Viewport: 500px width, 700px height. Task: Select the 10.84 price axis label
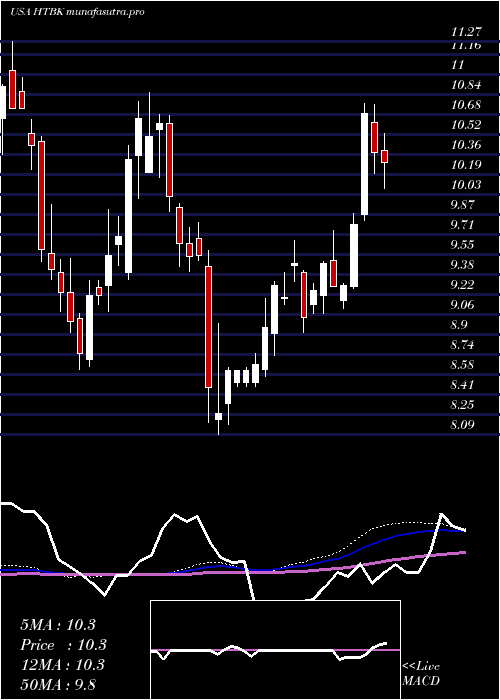point(467,85)
